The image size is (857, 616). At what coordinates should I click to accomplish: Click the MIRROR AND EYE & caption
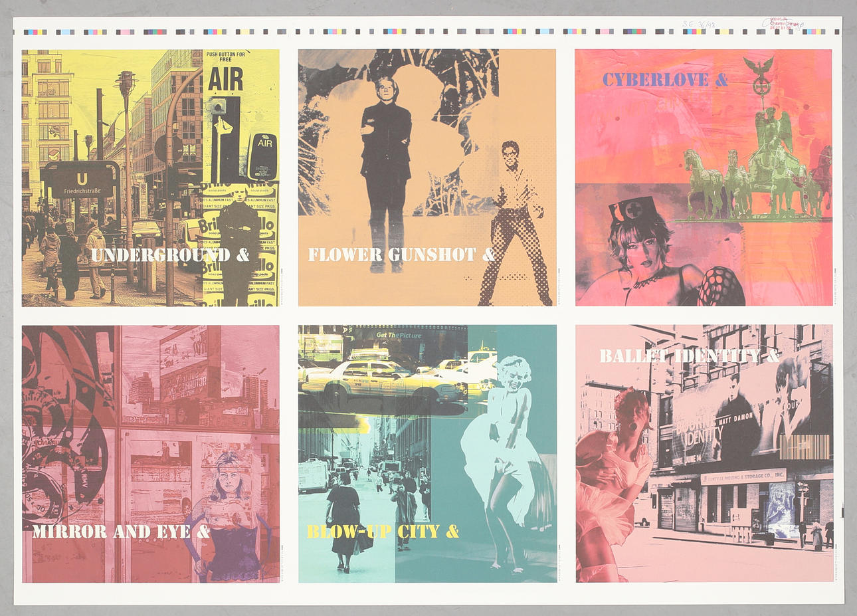pos(121,532)
